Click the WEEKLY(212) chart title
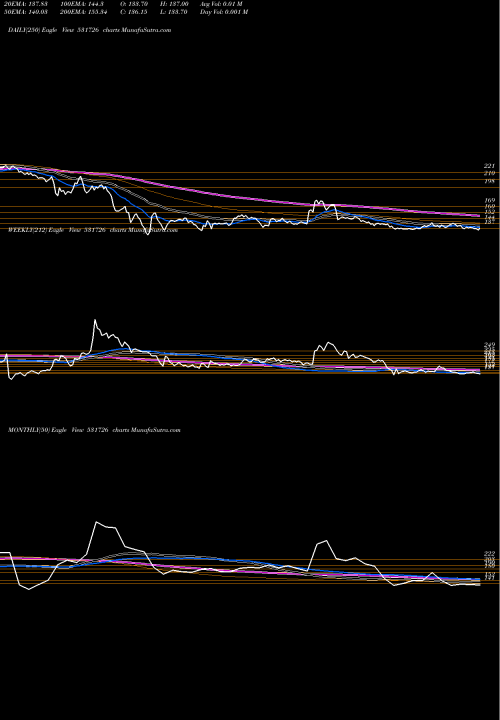This screenshot has width=500, height=720. click(93, 230)
